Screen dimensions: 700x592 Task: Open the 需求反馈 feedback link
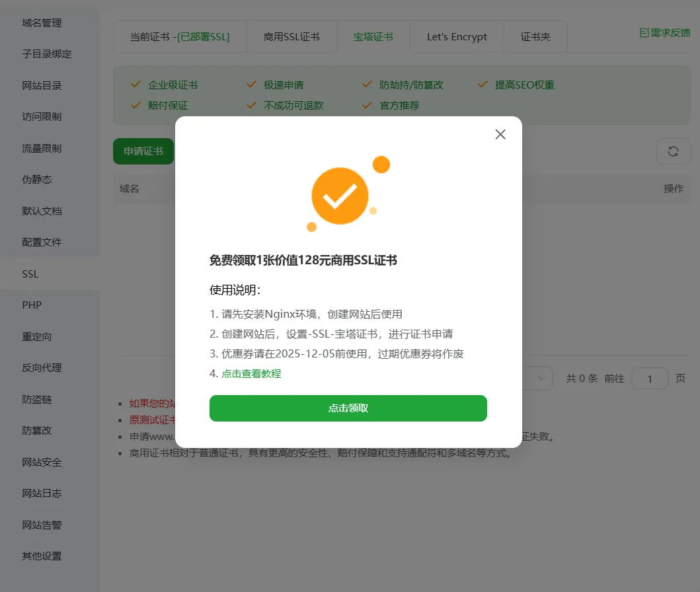(665, 32)
